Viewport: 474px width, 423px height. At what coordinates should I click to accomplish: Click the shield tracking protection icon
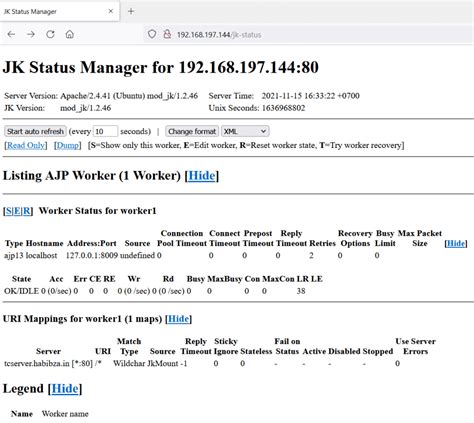(152, 34)
